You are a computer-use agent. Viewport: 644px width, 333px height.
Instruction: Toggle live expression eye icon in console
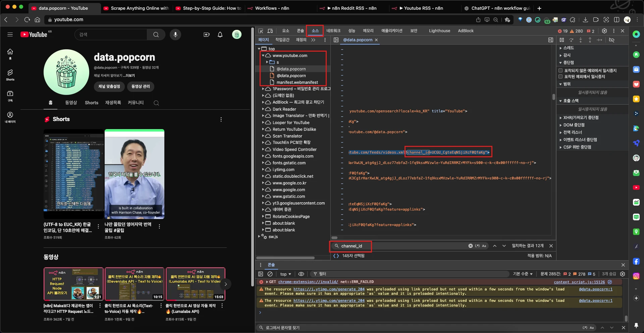pos(301,274)
